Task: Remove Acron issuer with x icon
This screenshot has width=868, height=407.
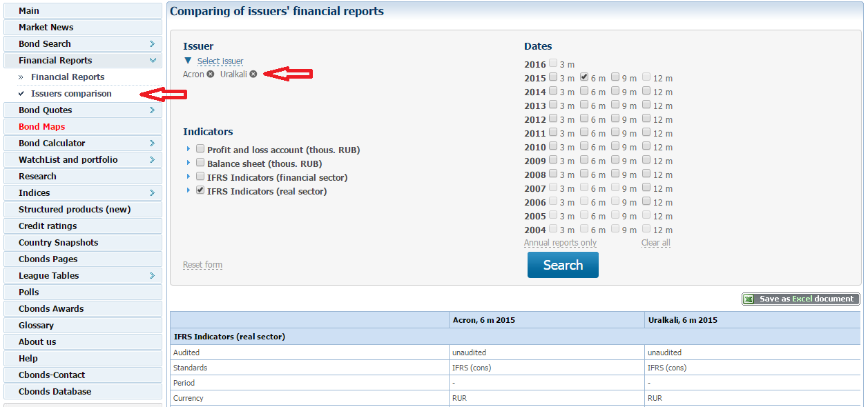Action: click(x=211, y=75)
